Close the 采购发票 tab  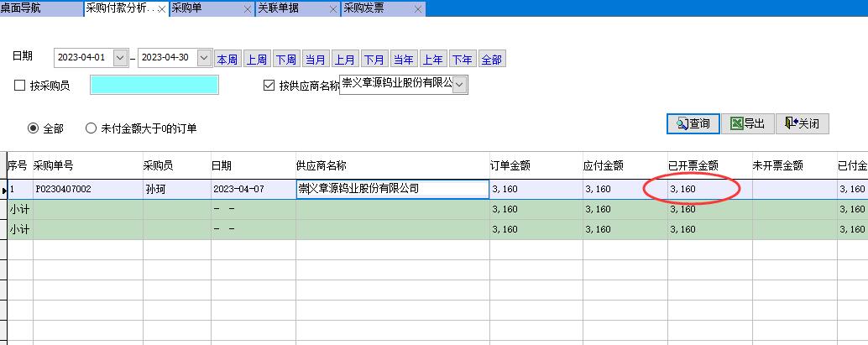tap(418, 9)
